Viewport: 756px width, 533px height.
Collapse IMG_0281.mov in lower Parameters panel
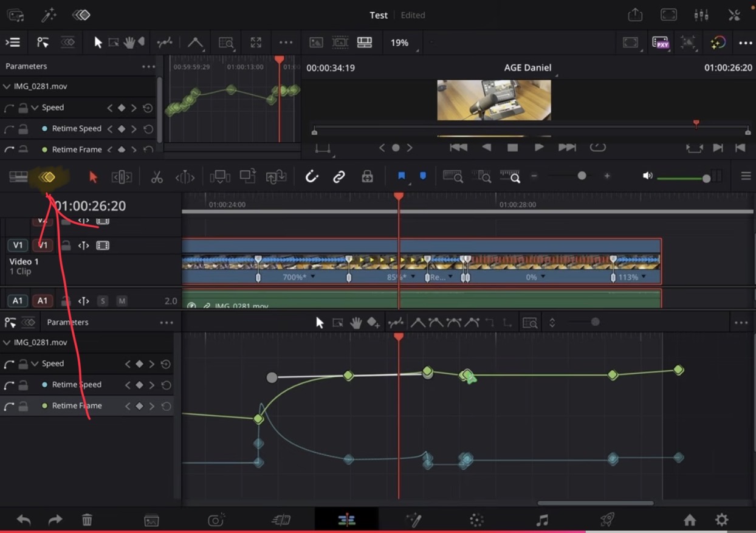pyautogui.click(x=7, y=343)
